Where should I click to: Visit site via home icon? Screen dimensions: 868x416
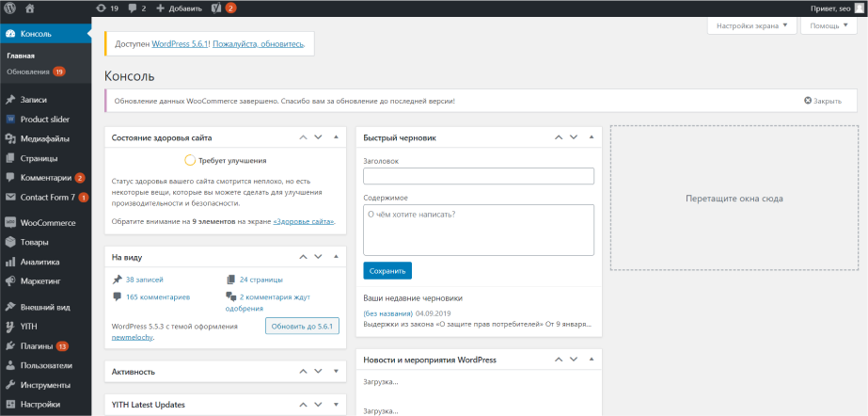pos(30,8)
